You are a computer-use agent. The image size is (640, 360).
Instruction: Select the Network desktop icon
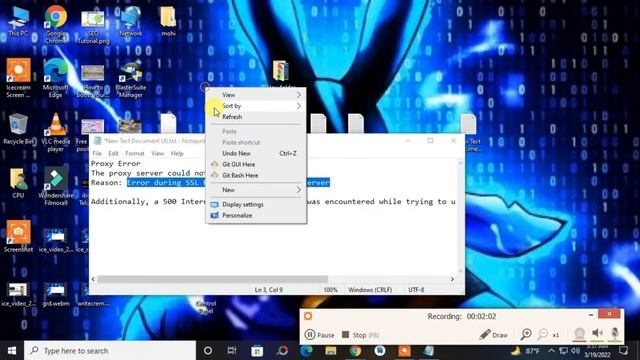tap(131, 21)
